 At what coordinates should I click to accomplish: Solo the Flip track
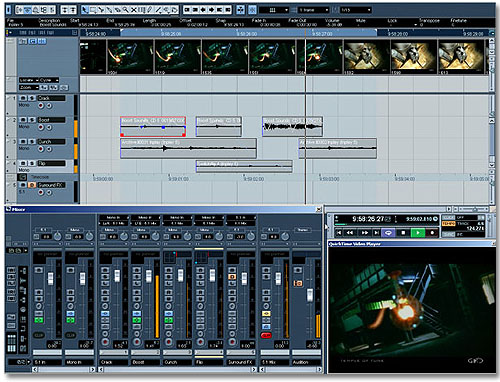[x=32, y=163]
